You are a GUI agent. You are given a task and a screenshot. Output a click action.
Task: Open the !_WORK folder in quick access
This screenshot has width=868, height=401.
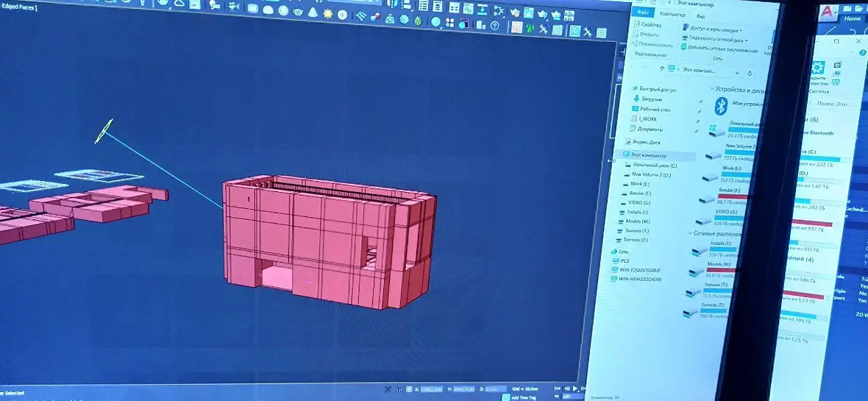point(644,119)
